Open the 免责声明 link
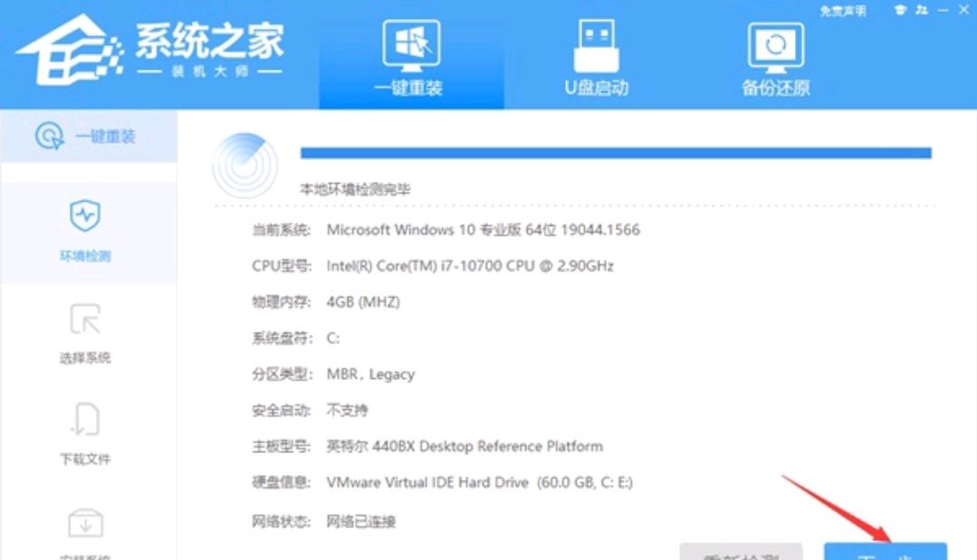The image size is (977, 560). tap(842, 11)
